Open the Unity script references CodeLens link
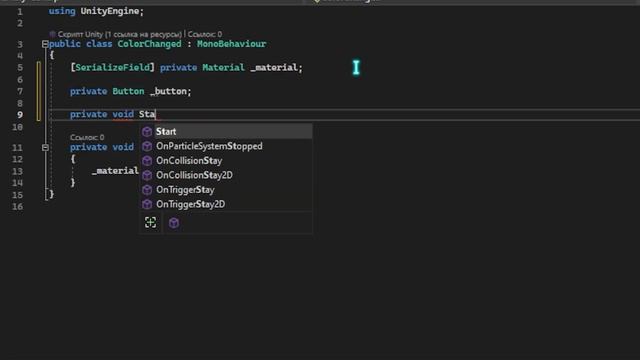 click(120, 34)
